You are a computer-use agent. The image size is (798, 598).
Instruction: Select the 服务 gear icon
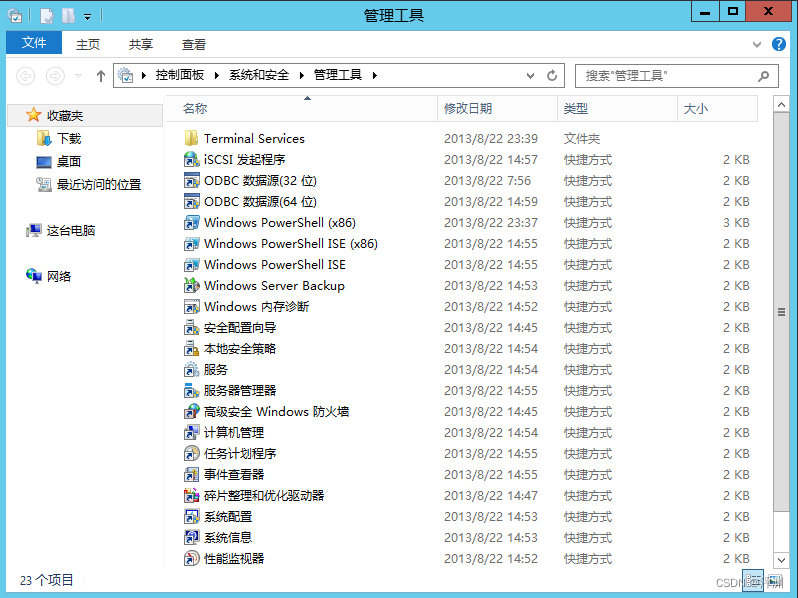click(191, 369)
